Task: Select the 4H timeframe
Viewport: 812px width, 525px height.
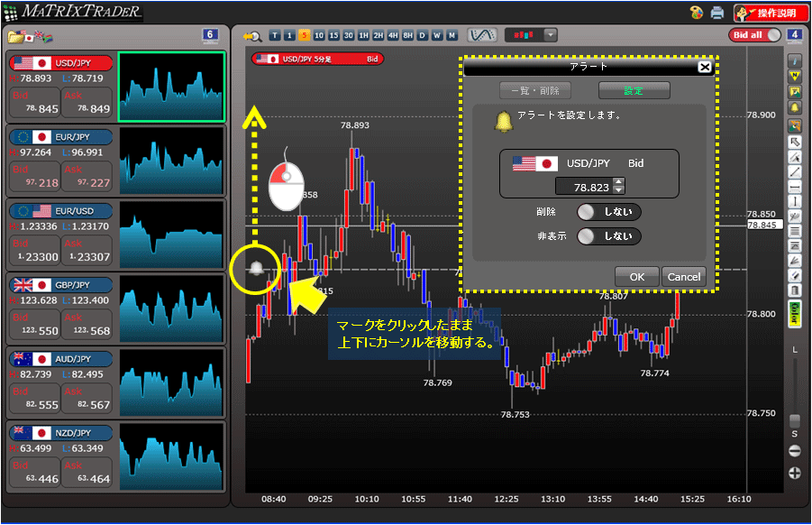Action: tap(393, 35)
